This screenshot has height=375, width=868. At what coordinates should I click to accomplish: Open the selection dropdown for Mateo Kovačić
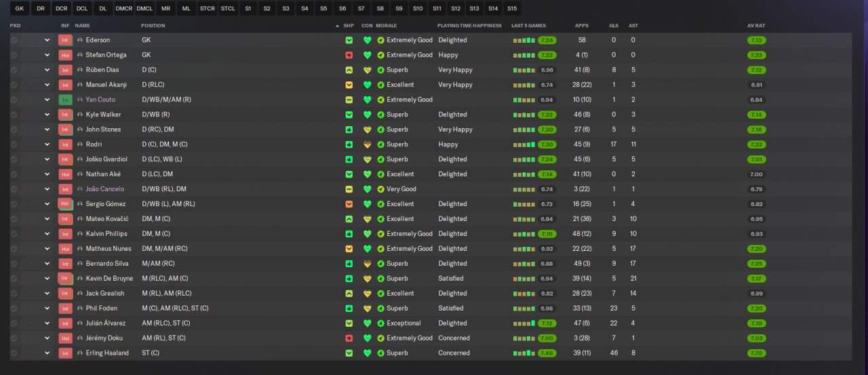click(x=47, y=219)
